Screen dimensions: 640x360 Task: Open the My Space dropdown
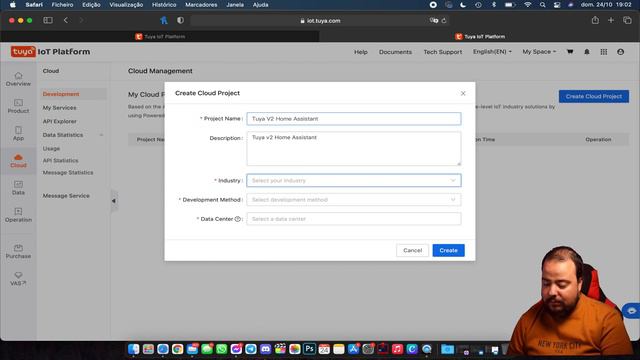539,52
